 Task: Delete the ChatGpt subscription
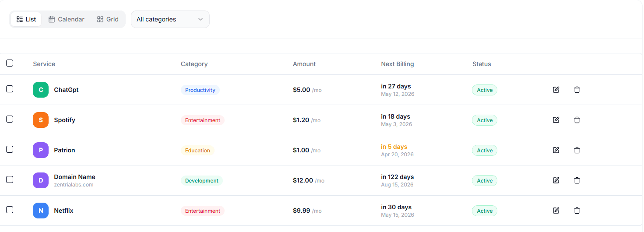click(x=577, y=90)
